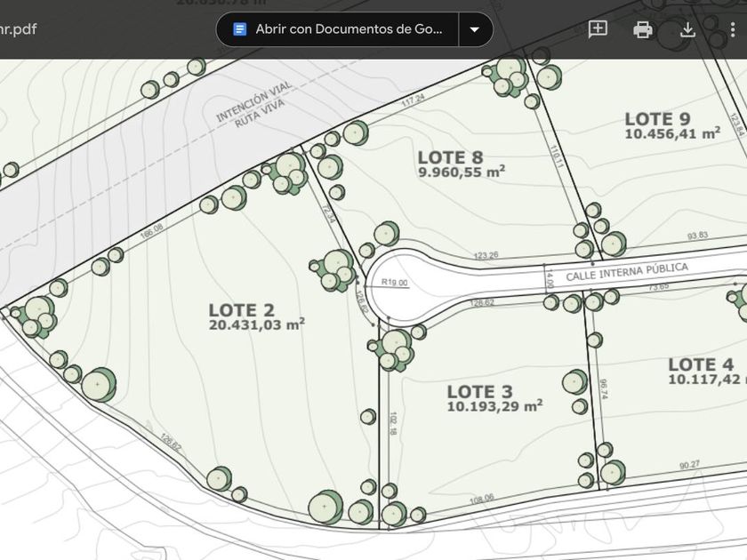Click the '73.65' dimension text
Screen dimensions: 747x560
click(658, 286)
